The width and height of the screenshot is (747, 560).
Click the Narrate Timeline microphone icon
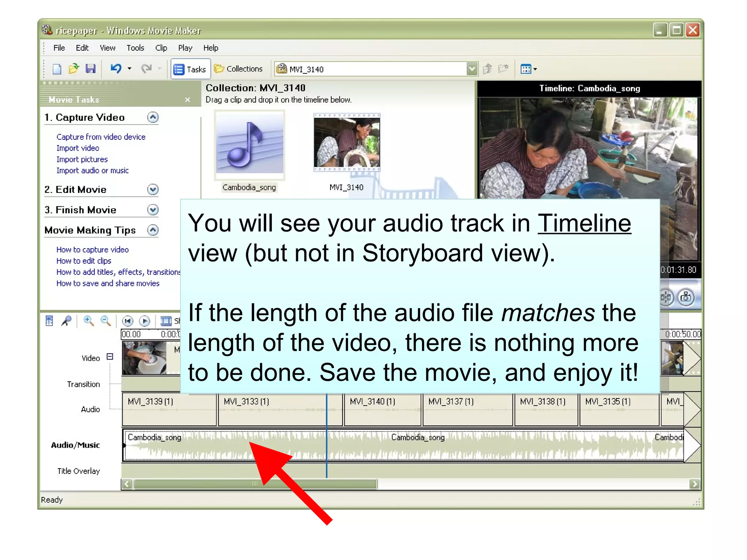(x=66, y=321)
